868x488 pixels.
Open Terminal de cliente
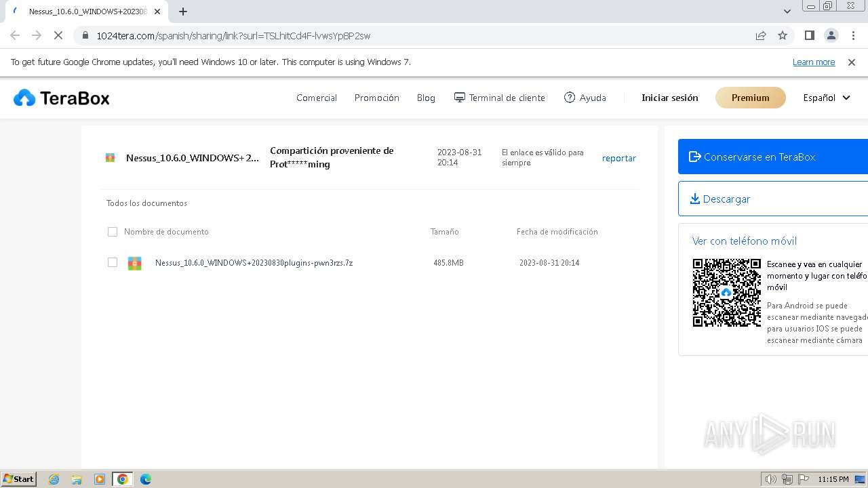click(x=500, y=98)
